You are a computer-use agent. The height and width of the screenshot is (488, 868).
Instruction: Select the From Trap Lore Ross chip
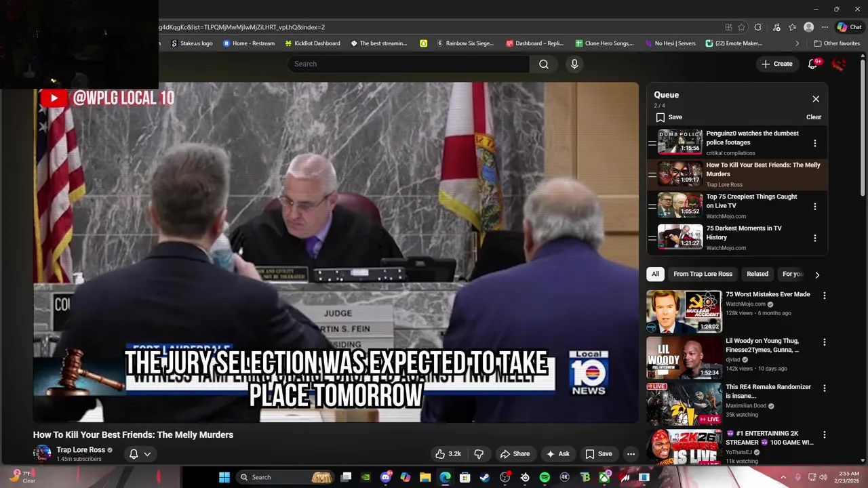pos(703,274)
